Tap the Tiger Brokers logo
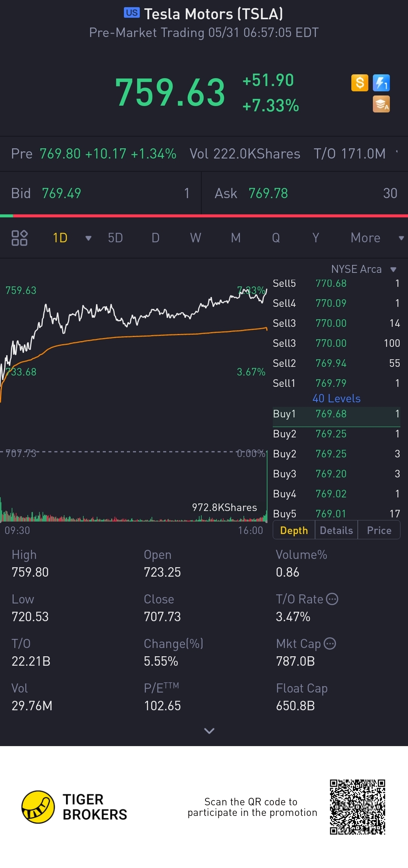Screen dimensions: 408x868 [74, 807]
